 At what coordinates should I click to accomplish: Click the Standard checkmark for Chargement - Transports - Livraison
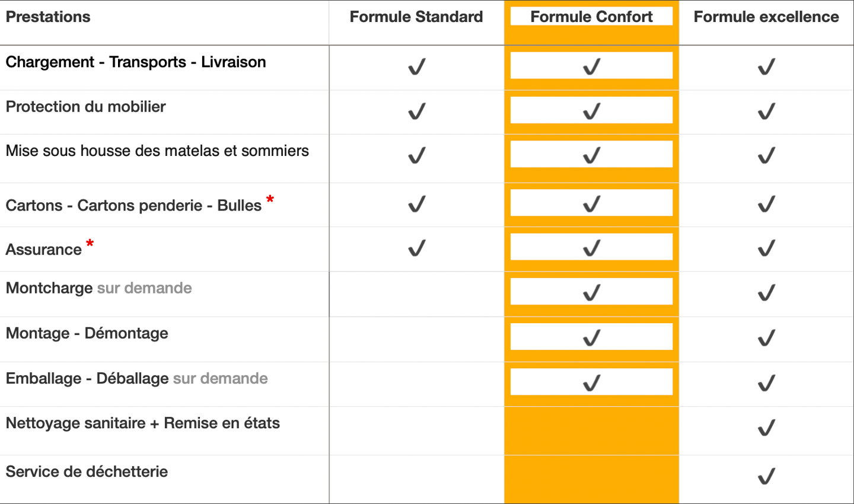(x=417, y=66)
